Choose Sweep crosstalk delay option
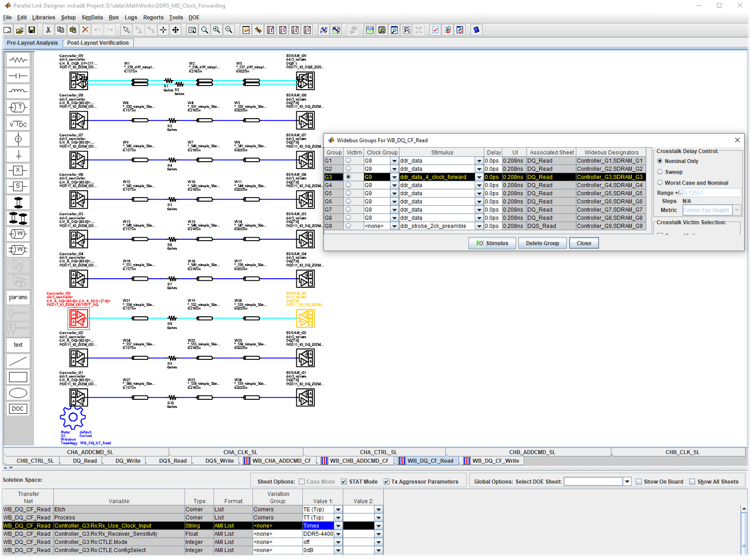This screenshot has width=750, height=560. pos(660,172)
